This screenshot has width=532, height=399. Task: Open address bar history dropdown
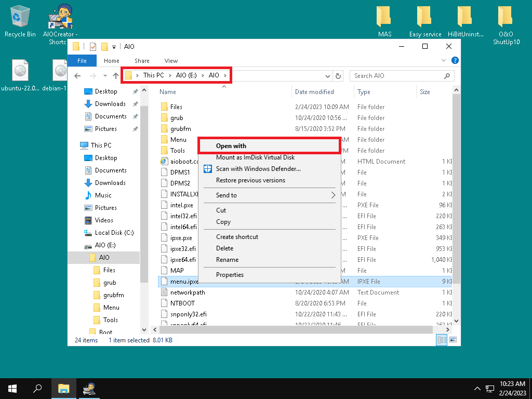(x=327, y=76)
